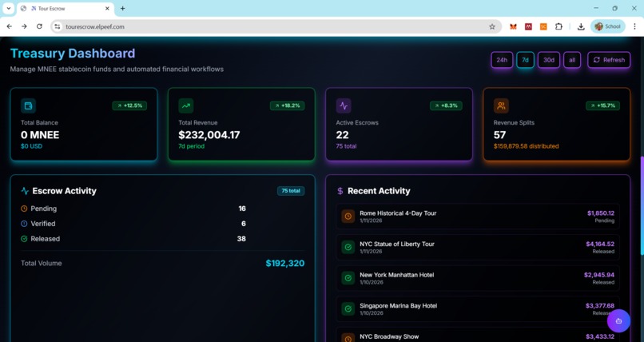
Task: Click the page vertical scrollbar
Action: [x=642, y=205]
